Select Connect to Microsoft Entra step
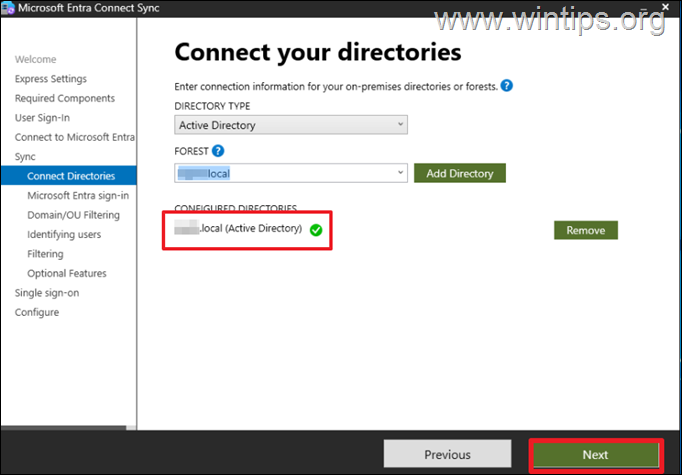The width and height of the screenshot is (682, 475). 75,137
